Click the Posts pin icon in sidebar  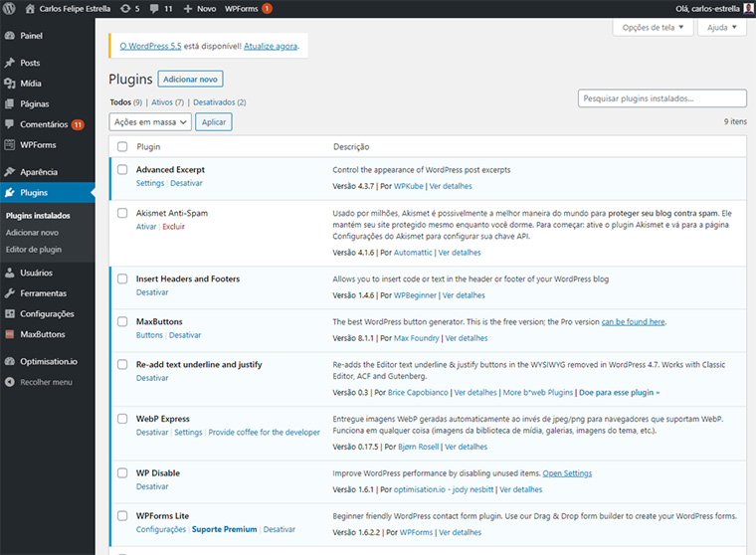[10, 63]
